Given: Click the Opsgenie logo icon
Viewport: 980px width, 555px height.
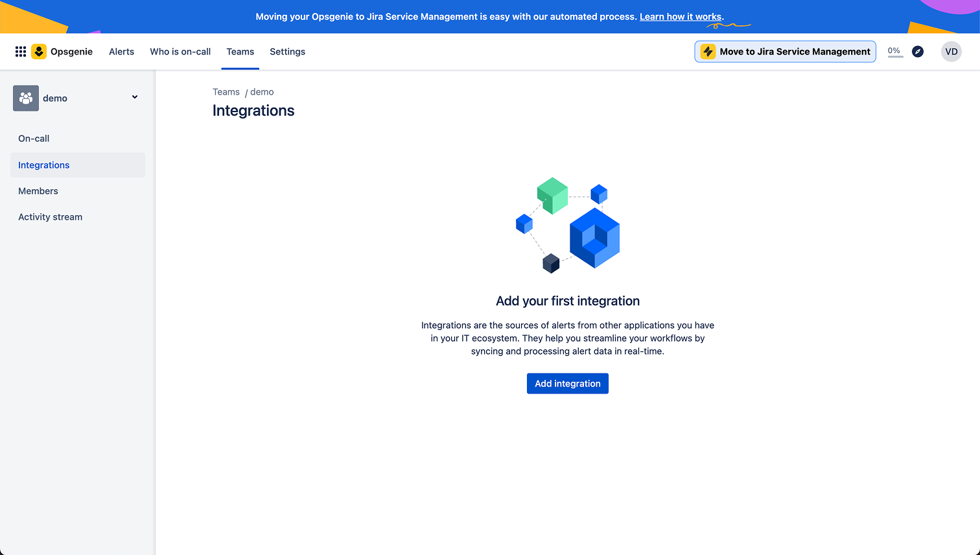Looking at the screenshot, I should tap(39, 52).
